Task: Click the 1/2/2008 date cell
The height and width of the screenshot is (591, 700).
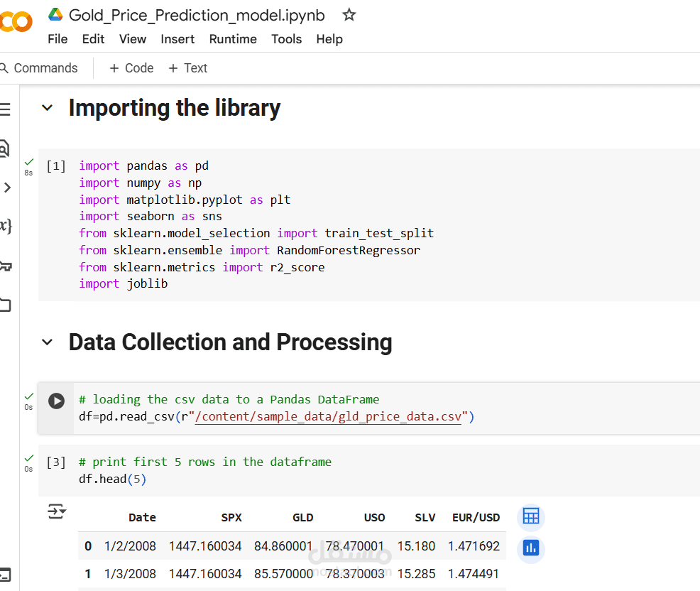Action: 130,546
